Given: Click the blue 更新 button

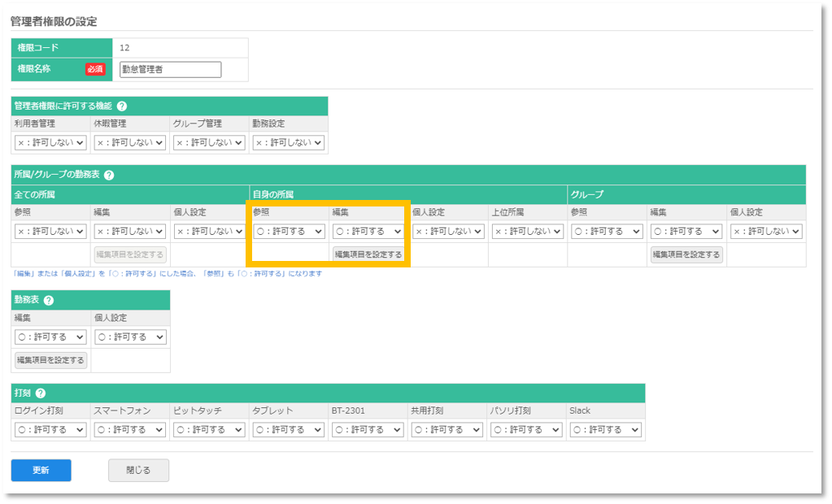Looking at the screenshot, I should (x=41, y=470).
